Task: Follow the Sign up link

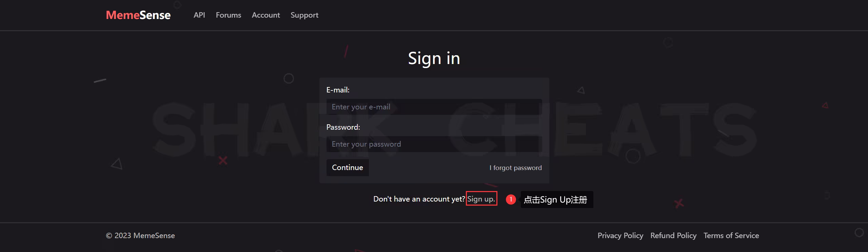Action: [x=481, y=199]
